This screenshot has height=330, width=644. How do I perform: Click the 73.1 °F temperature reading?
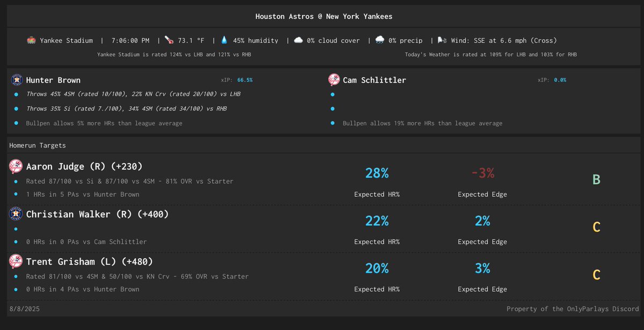[x=191, y=41]
